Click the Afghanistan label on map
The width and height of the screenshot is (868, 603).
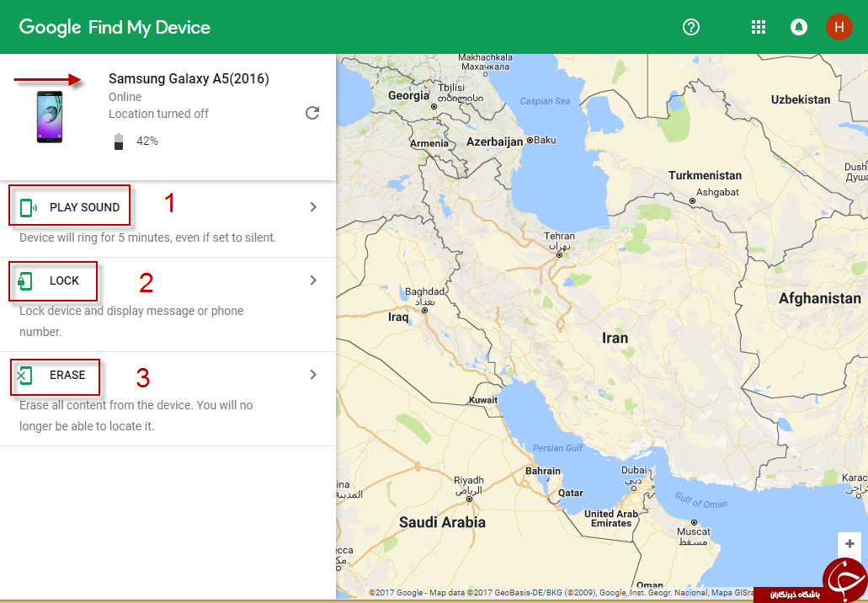[820, 298]
